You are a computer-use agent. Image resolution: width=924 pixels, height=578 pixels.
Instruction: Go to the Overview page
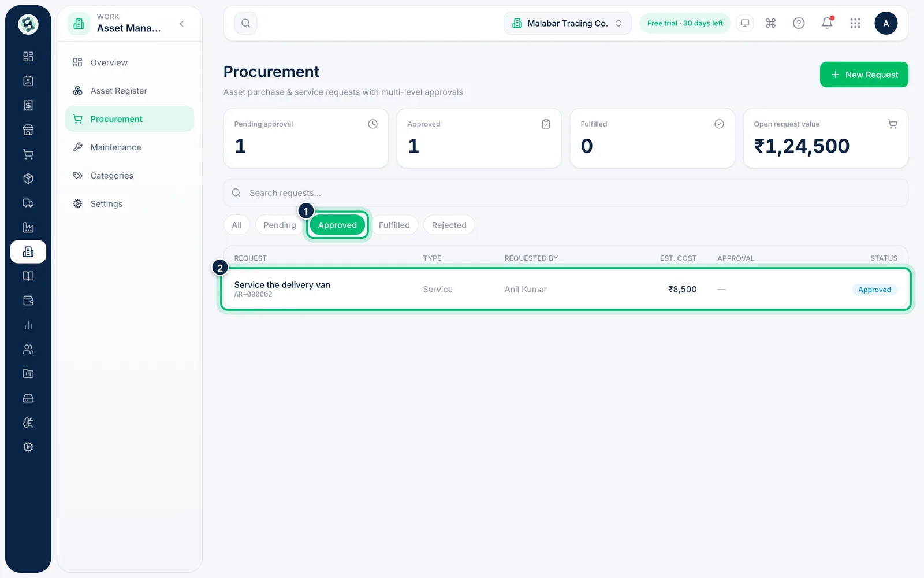pyautogui.click(x=129, y=62)
